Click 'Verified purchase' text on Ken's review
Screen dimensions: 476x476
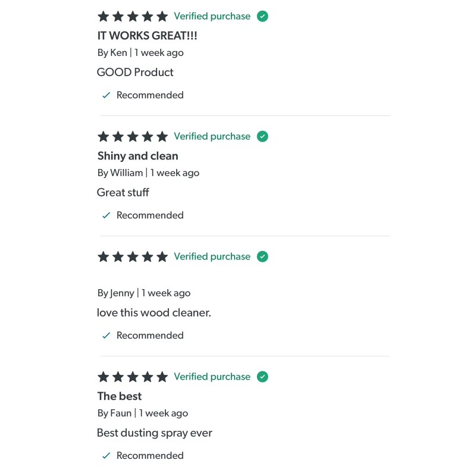(212, 16)
